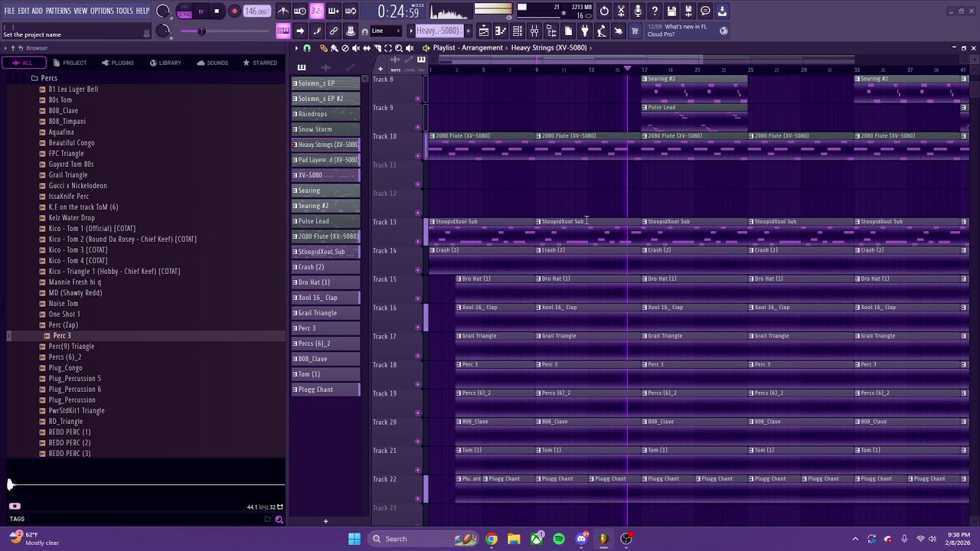The width and height of the screenshot is (980, 551).
Task: Click the save project icon
Action: point(671,11)
